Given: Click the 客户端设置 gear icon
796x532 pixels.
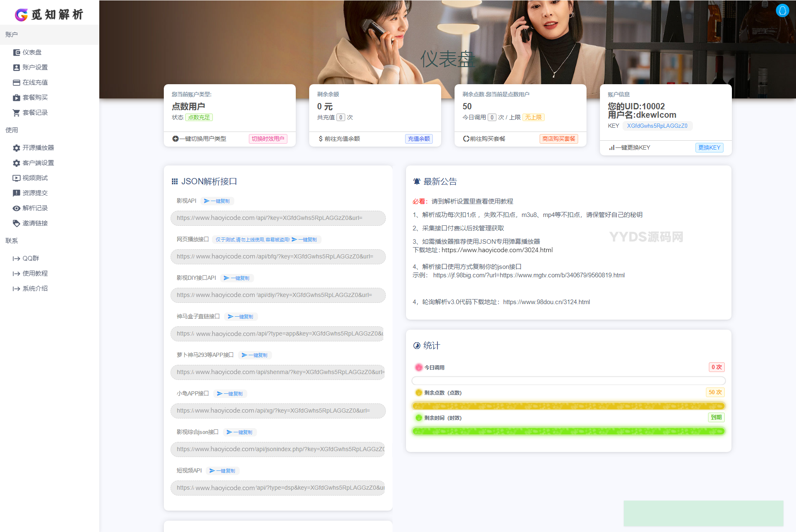Looking at the screenshot, I should [x=17, y=163].
